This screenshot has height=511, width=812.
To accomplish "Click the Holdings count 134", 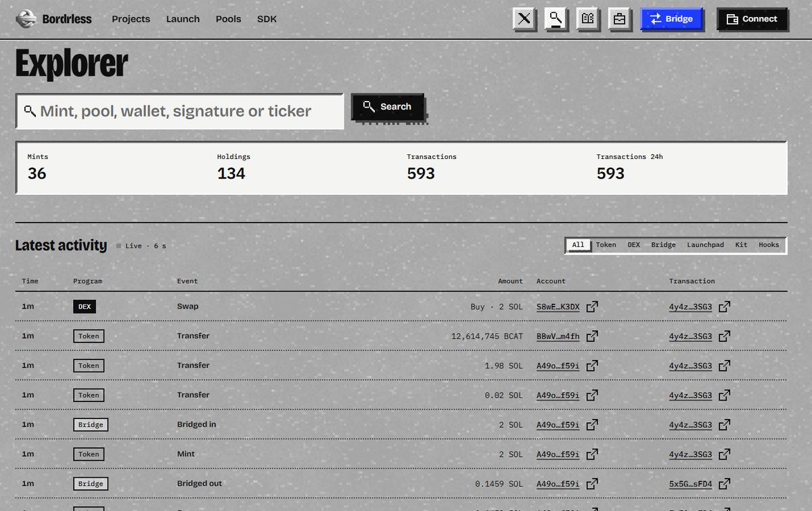I will click(x=231, y=173).
